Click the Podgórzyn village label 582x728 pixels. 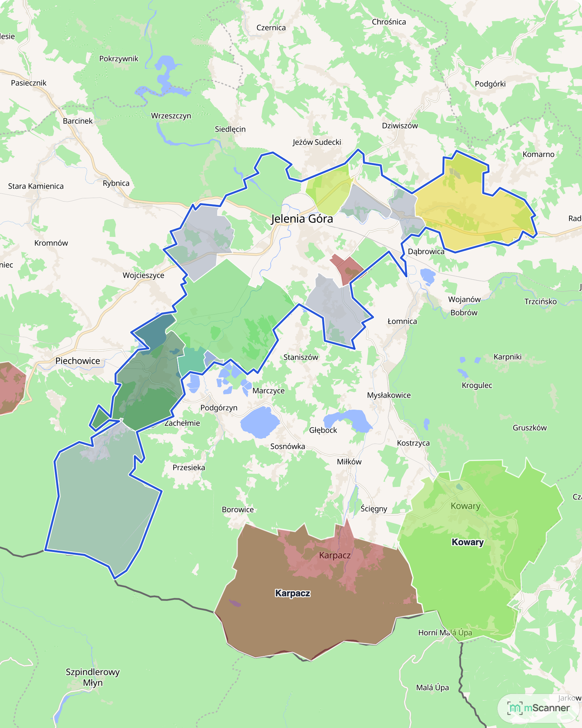pyautogui.click(x=219, y=408)
